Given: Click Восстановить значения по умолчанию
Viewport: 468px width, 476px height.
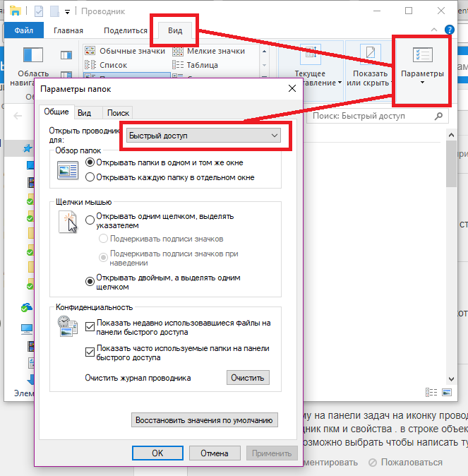Looking at the screenshot, I should (204, 420).
